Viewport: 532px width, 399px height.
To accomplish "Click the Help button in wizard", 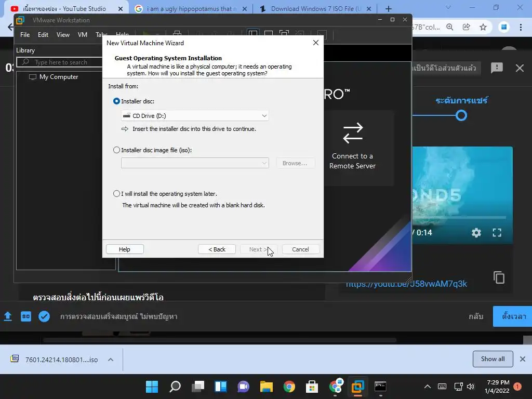I will point(125,249).
